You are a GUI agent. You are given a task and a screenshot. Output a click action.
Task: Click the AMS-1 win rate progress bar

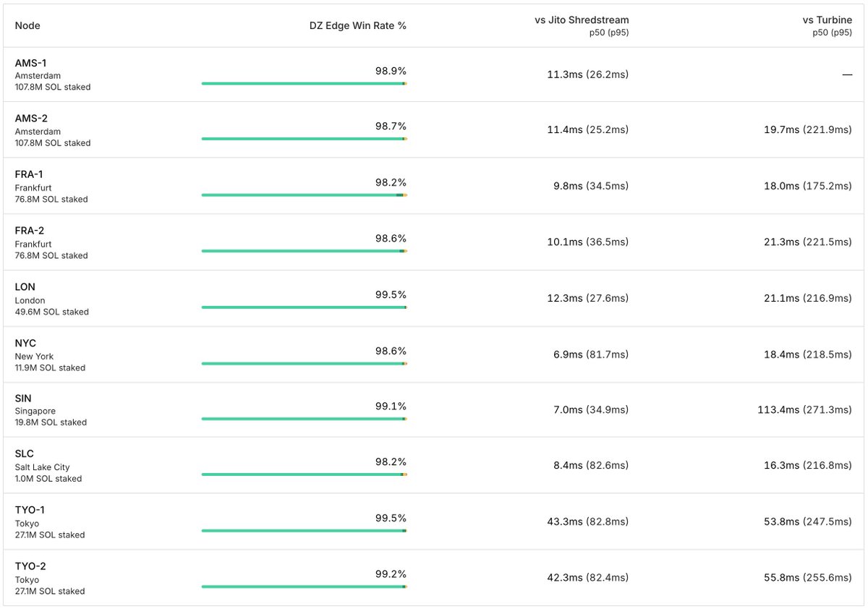click(x=305, y=84)
